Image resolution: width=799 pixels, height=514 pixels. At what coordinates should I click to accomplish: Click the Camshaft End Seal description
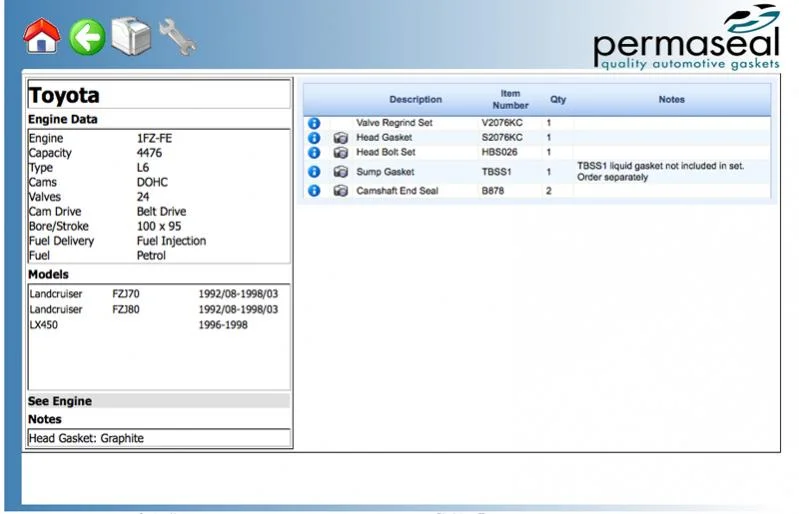tap(397, 191)
